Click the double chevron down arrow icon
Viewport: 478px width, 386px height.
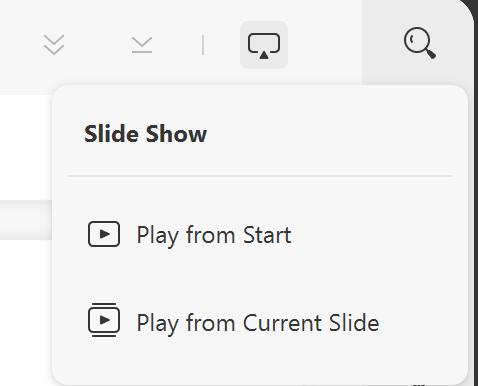(x=54, y=44)
